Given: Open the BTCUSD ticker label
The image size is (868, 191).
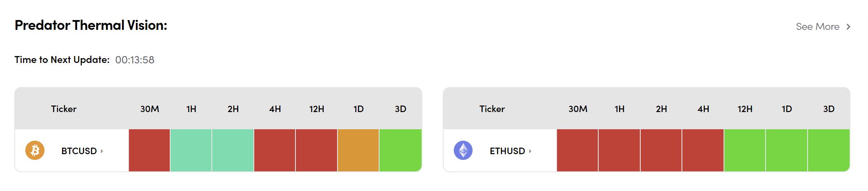Looking at the screenshot, I should pos(79,151).
